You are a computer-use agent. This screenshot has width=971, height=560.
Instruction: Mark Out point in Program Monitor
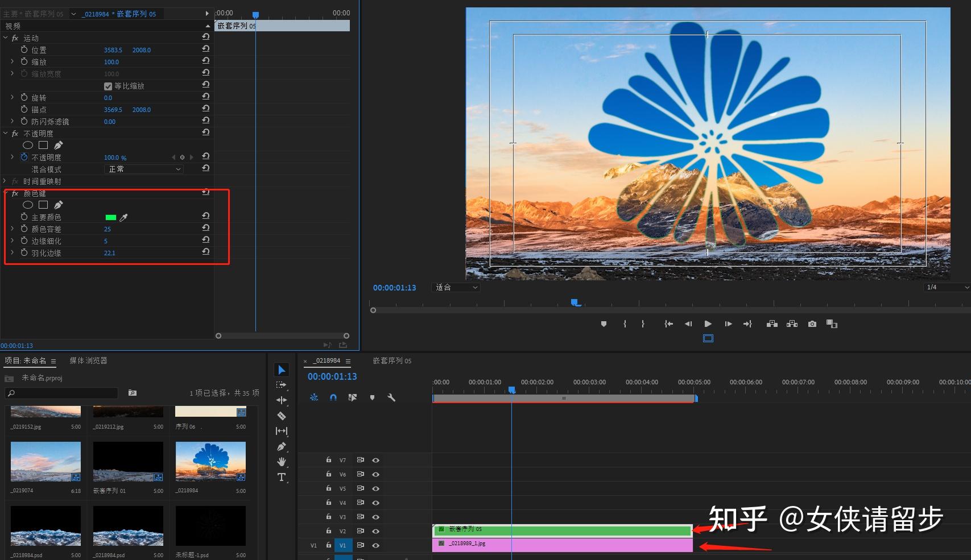643,324
